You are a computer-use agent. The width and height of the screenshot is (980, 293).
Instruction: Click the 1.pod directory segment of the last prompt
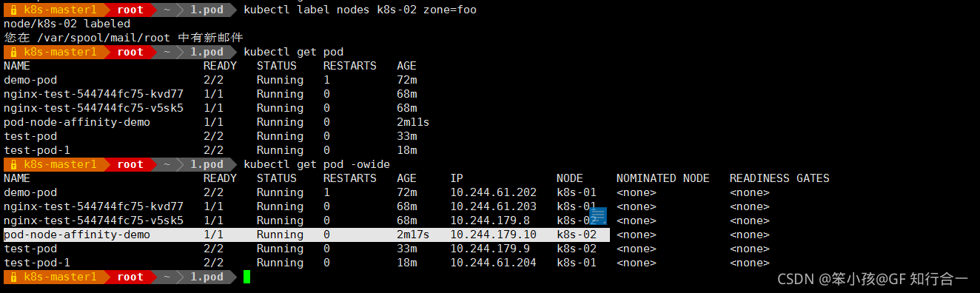(207, 277)
